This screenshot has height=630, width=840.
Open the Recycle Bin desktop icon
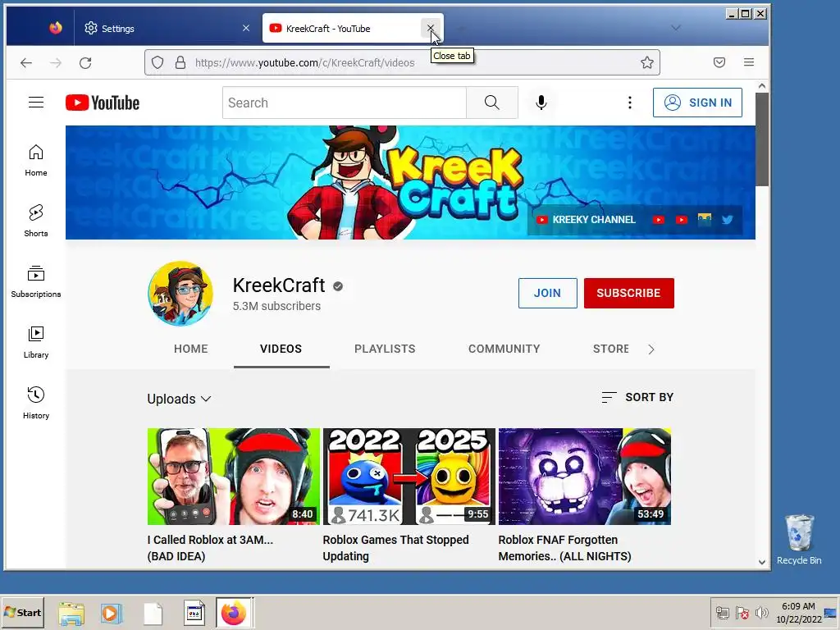point(799,539)
